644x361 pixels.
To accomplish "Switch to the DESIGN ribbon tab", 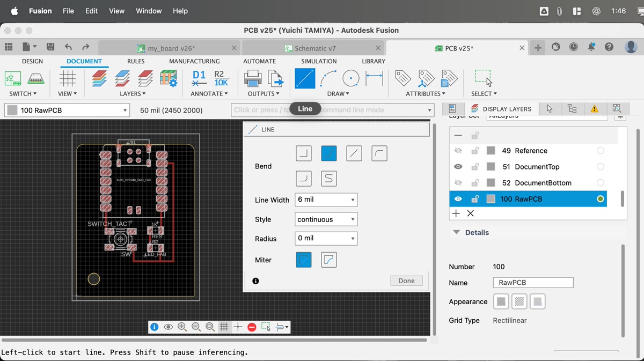I will [32, 61].
